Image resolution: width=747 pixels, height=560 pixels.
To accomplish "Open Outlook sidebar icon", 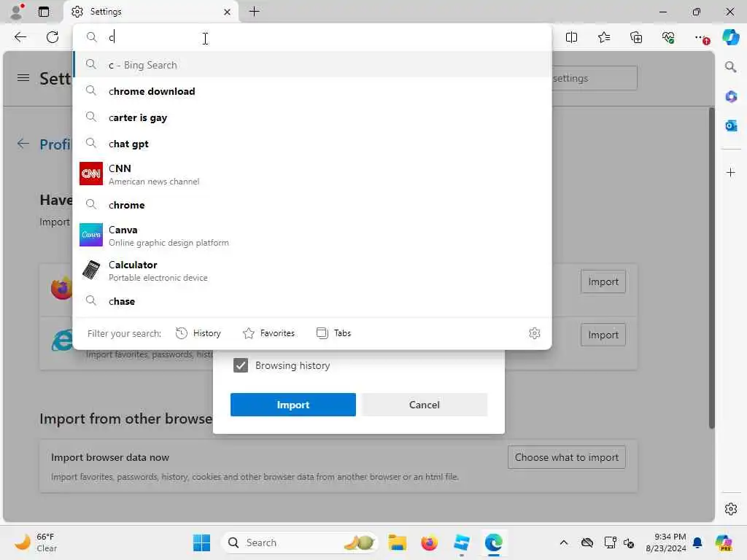I will tap(731, 125).
